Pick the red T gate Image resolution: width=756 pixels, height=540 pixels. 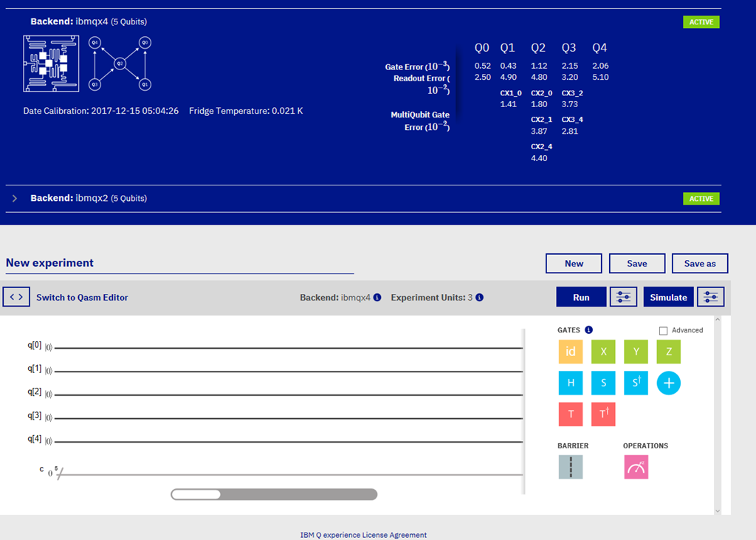tap(571, 414)
